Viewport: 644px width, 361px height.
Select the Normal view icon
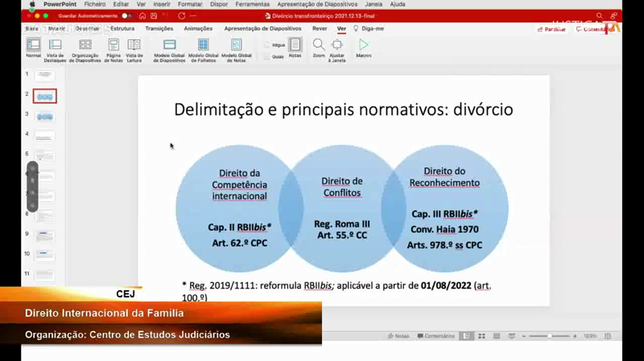coord(33,45)
